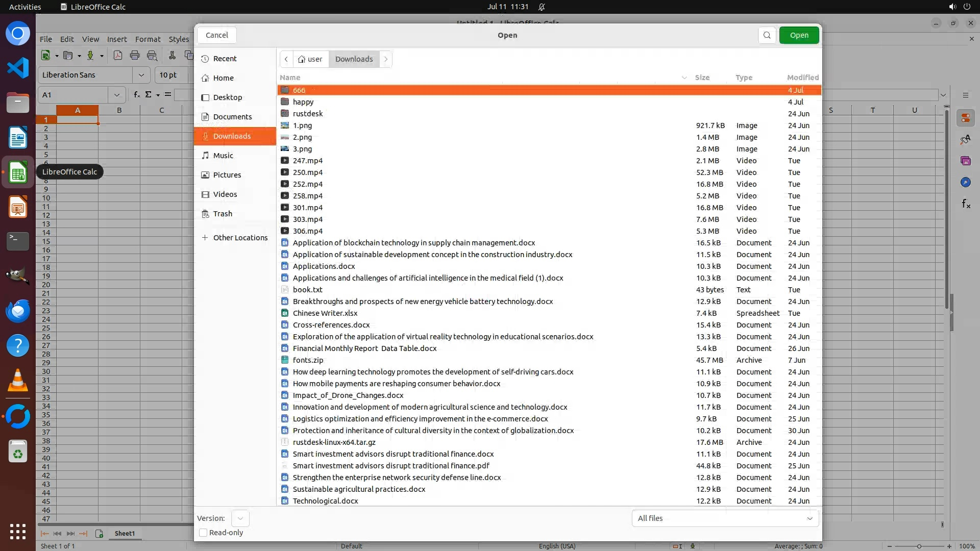Click the Export as PDF toolbar icon
The height and width of the screenshot is (551, 980).
click(x=118, y=56)
